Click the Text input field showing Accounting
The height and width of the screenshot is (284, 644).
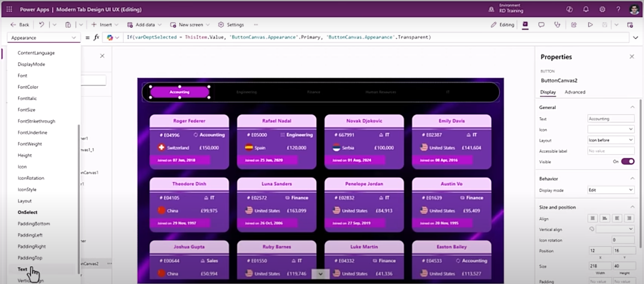pos(611,119)
